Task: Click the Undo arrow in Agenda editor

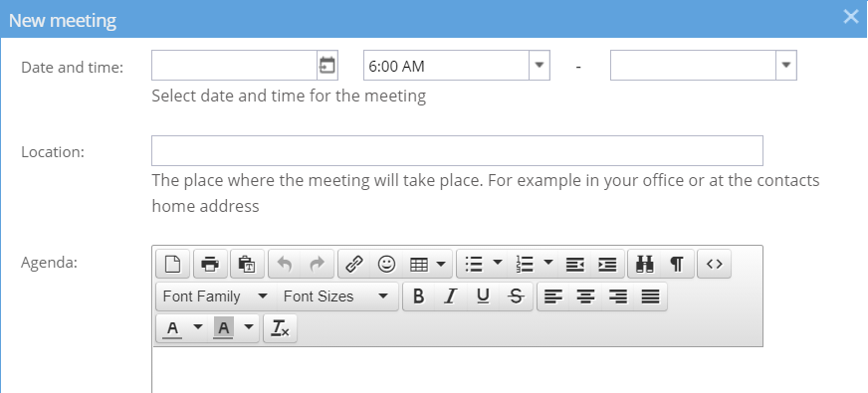Action: coord(285,264)
